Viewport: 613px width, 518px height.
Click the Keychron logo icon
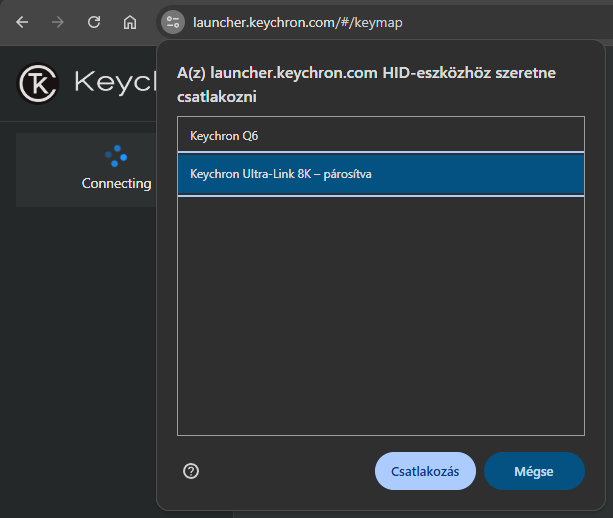click(38, 83)
